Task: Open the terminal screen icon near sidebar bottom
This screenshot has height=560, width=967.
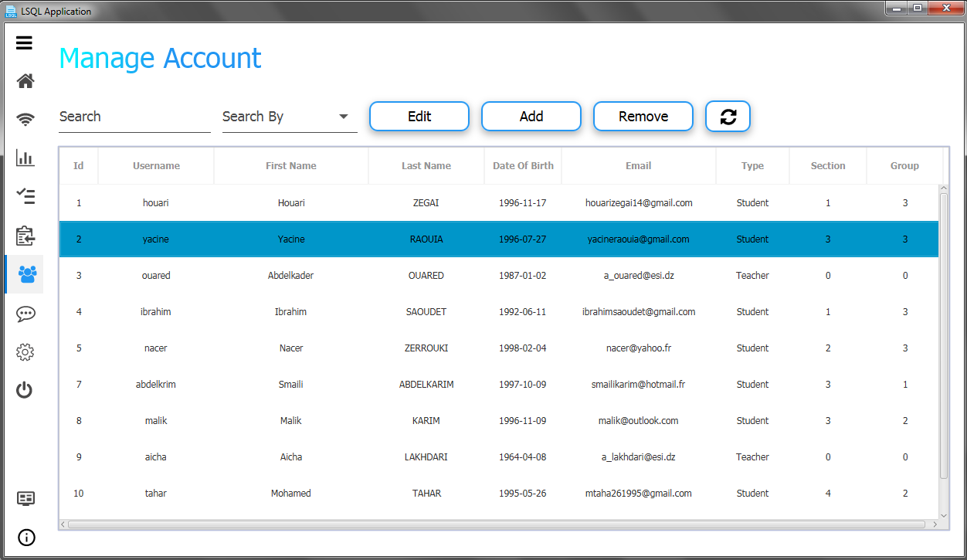Action: pos(26,498)
